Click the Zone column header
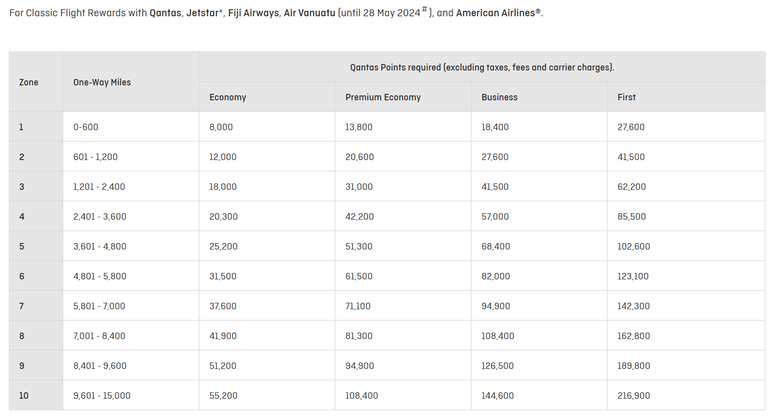This screenshot has height=419, width=770. tap(28, 82)
